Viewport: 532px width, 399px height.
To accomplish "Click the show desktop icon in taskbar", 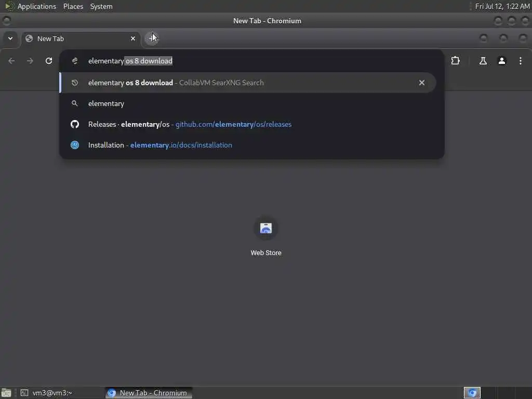I will tap(6, 393).
